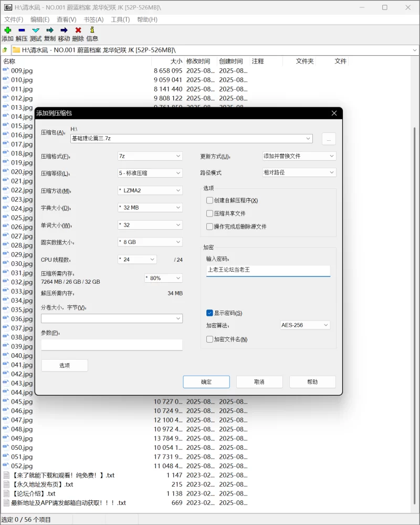The height and width of the screenshot is (525, 420).
Task: Enable the 加密文件名 checkbox
Action: [x=210, y=339]
